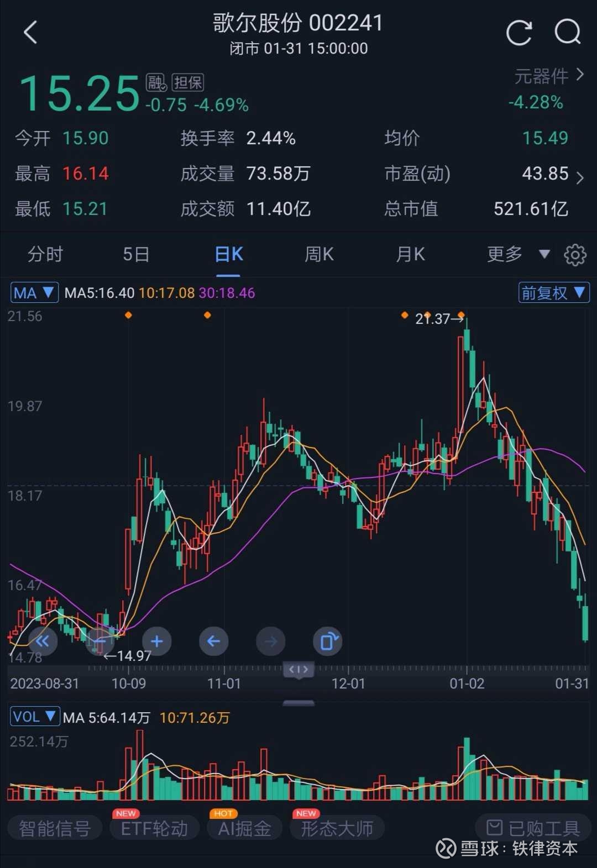Tap the stock title 歌尔股份 002241

pos(298,23)
